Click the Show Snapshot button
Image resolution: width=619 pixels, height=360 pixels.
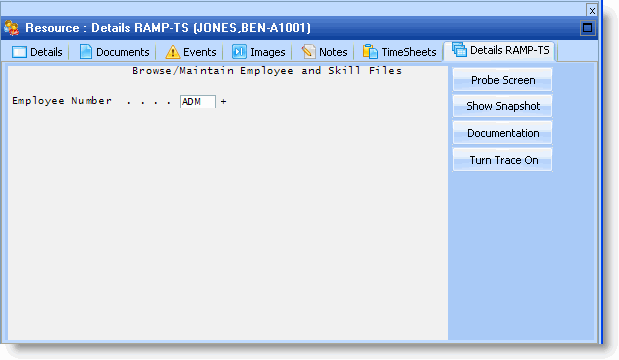coord(503,106)
